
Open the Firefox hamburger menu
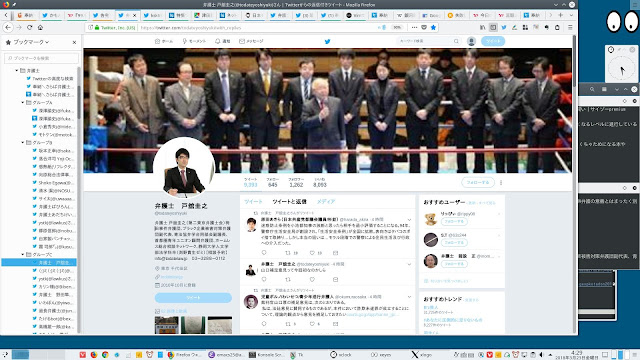coord(570,27)
